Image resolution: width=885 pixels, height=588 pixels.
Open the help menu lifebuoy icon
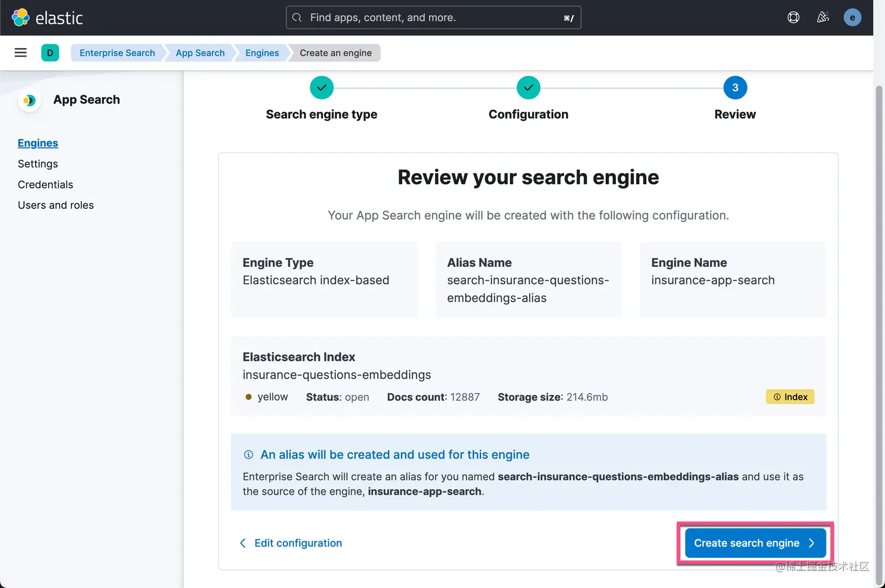pos(793,18)
